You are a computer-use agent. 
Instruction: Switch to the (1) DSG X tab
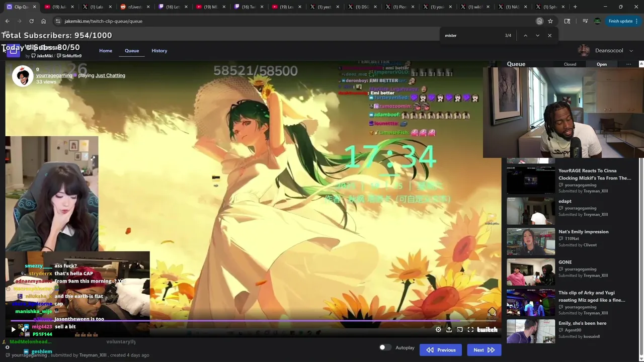click(x=362, y=7)
